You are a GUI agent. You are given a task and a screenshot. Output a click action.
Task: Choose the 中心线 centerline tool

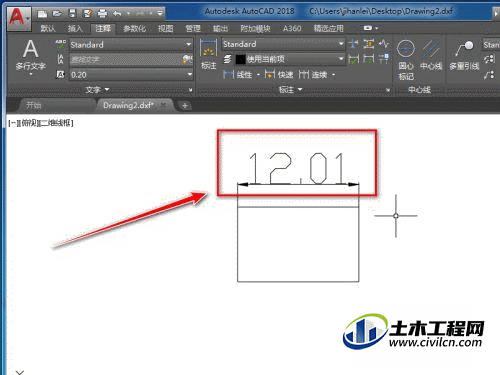tap(431, 55)
